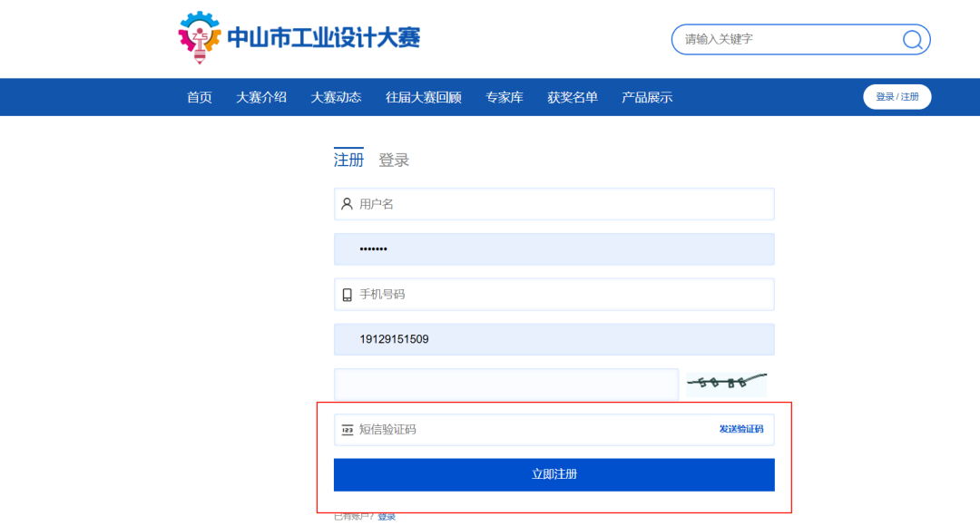This screenshot has width=980, height=526.
Task: Click the phone icon in the 手机号码 field
Action: (347, 294)
